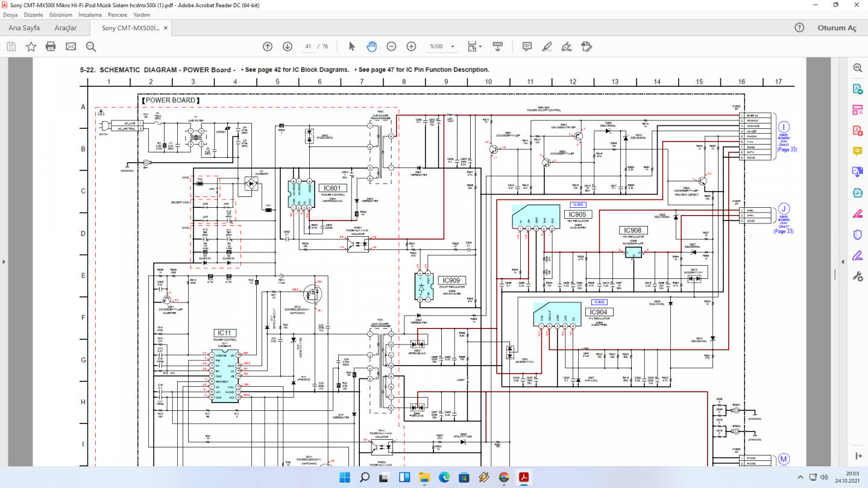868x488 pixels.
Task: Open Winamp from the taskbar
Action: [x=483, y=478]
